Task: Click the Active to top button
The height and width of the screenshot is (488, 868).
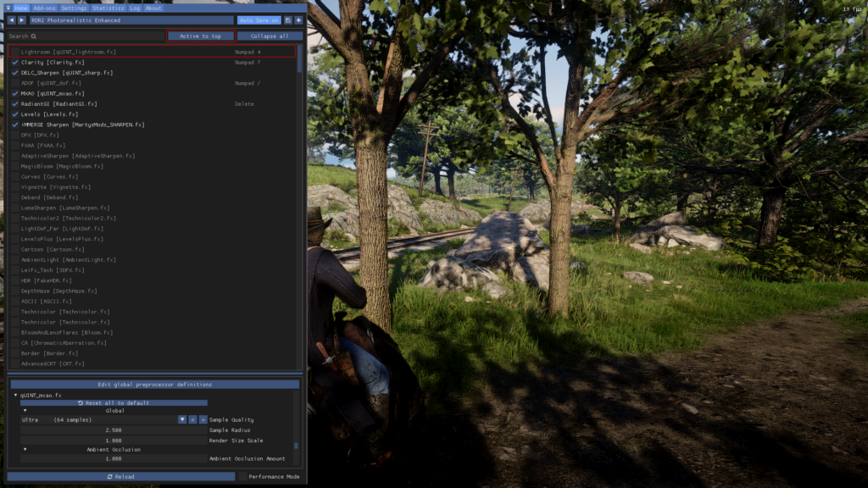Action: (x=200, y=36)
